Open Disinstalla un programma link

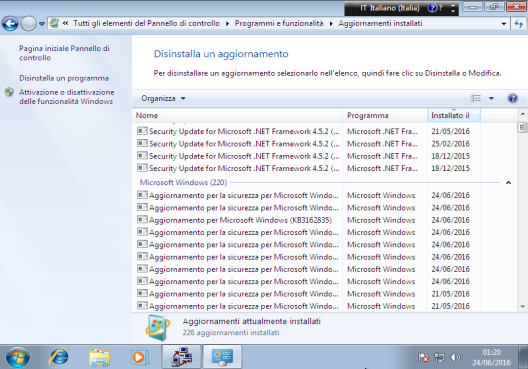click(x=64, y=78)
